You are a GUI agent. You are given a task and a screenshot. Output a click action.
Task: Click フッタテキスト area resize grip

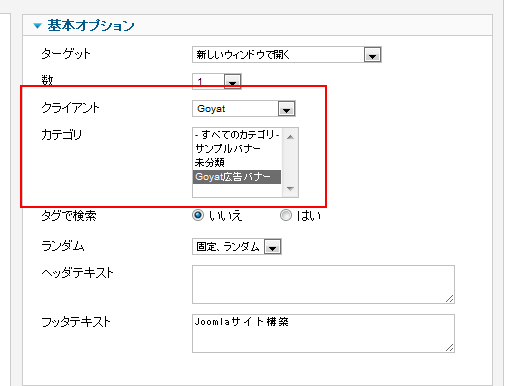tap(450, 348)
